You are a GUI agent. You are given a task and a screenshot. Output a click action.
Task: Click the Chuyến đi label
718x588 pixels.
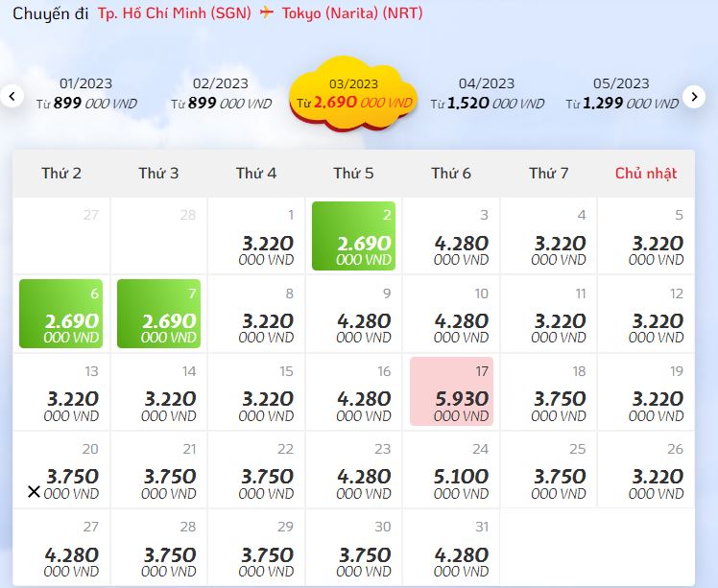[50, 13]
